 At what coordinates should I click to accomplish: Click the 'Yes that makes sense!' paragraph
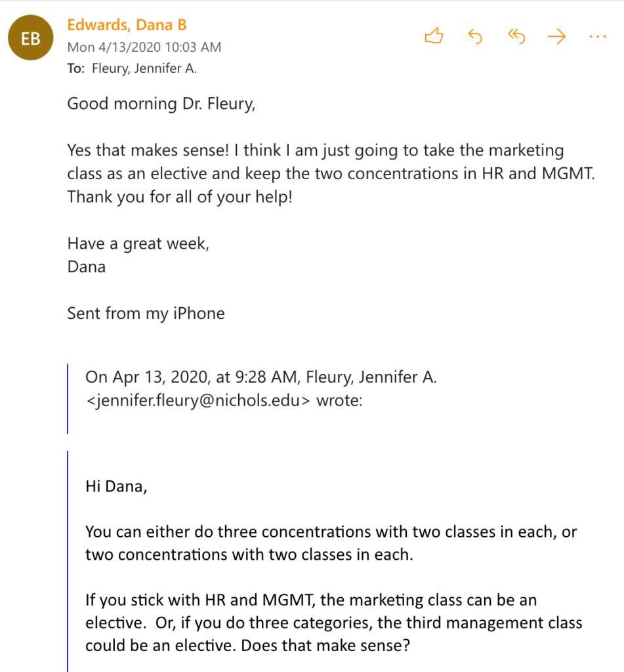click(x=315, y=173)
